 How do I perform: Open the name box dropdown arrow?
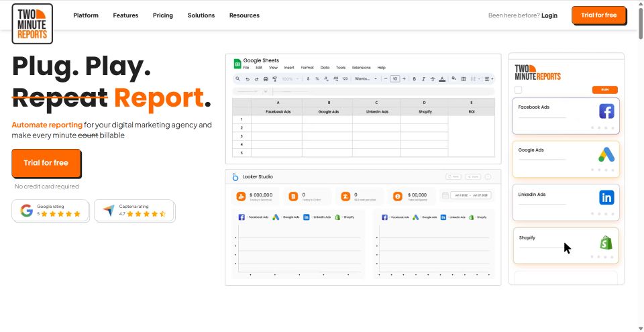point(266,92)
